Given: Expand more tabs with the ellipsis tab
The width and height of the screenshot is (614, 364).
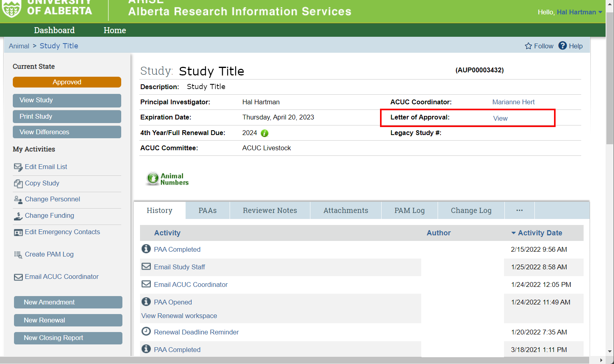Looking at the screenshot, I should click(519, 210).
